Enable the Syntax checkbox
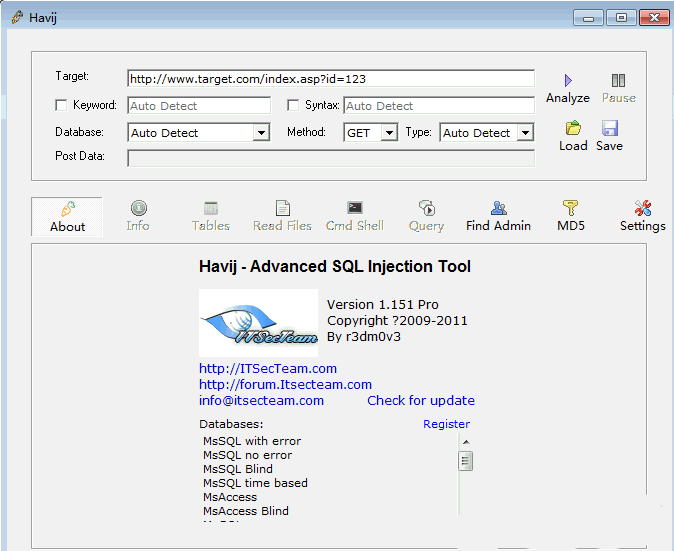Viewport: 674px width, 551px height. 293,105
